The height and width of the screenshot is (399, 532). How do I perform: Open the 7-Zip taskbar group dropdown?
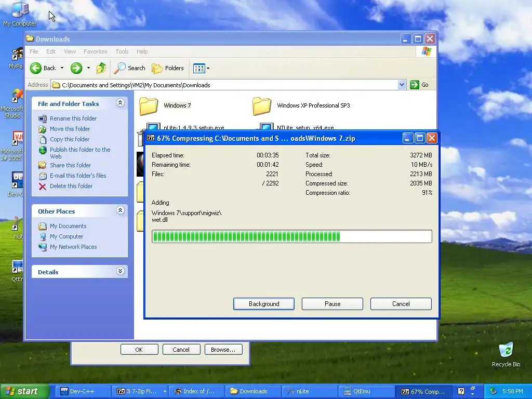pyautogui.click(x=165, y=392)
